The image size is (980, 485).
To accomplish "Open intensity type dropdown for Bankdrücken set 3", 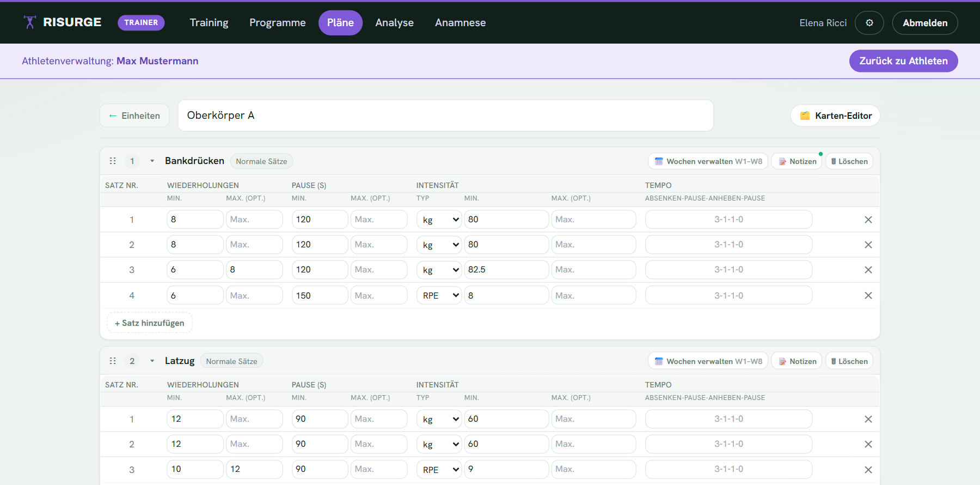I will pos(439,270).
